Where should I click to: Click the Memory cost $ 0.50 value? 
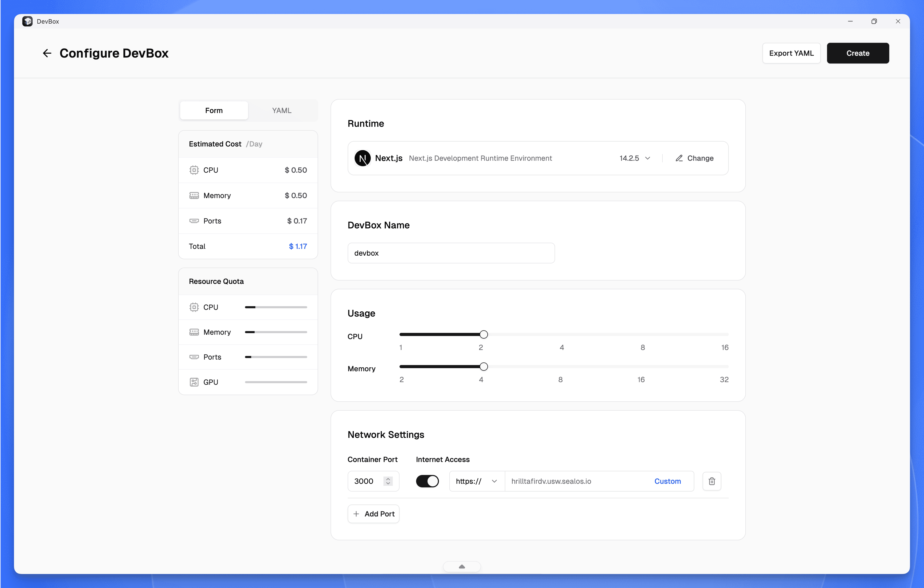(296, 195)
